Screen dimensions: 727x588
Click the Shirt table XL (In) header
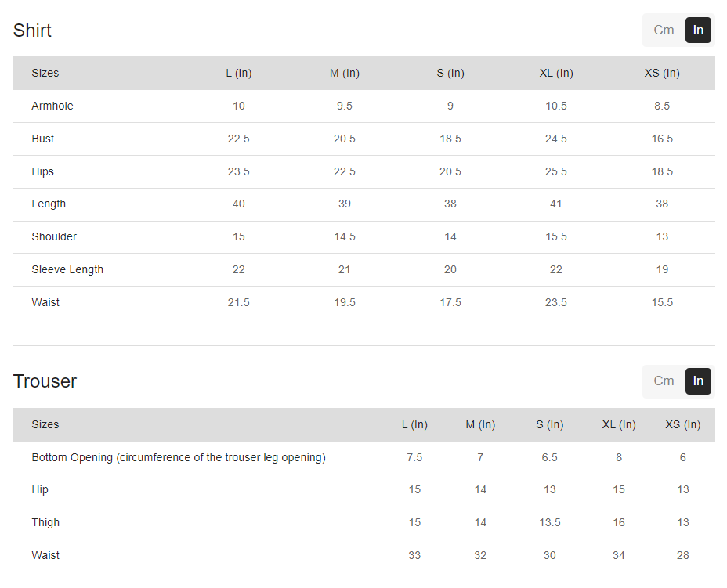click(x=556, y=74)
